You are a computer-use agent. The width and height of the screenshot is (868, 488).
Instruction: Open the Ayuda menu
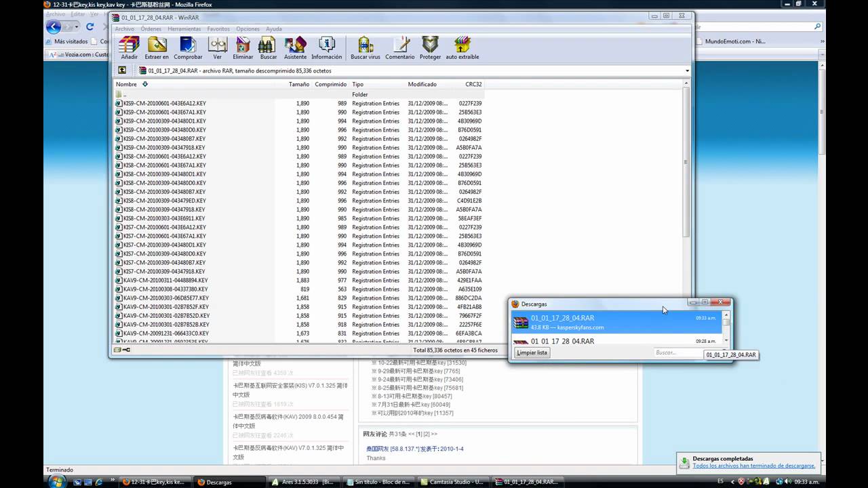(x=274, y=29)
